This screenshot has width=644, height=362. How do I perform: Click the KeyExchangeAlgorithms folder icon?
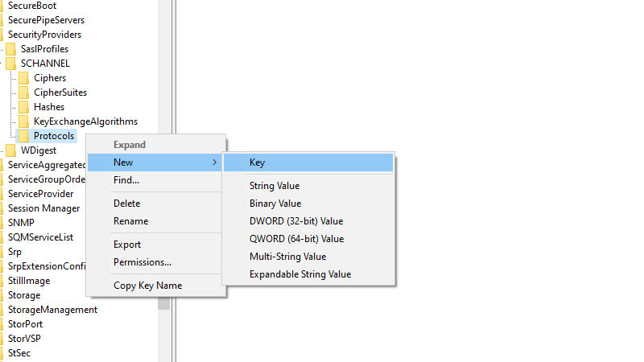pos(24,121)
